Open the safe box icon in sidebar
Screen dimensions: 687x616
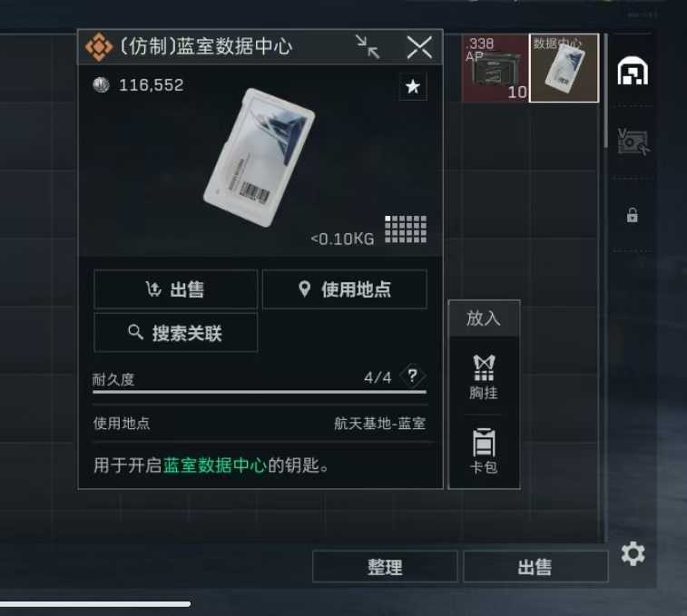coord(633,142)
